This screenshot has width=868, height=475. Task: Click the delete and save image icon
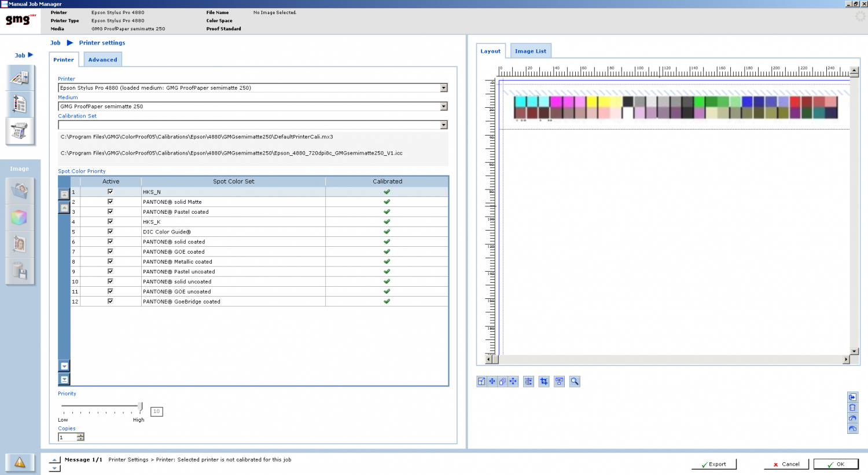20,272
